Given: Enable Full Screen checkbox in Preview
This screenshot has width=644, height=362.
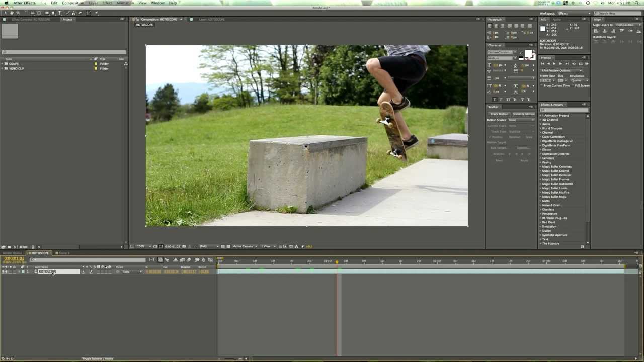Looking at the screenshot, I should click(x=573, y=85).
